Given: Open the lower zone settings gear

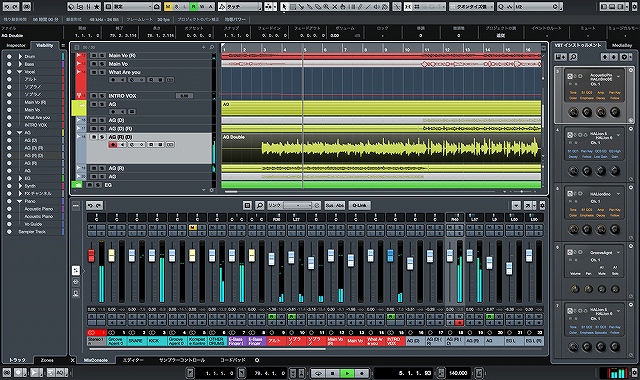Looking at the screenshot, I should [x=257, y=360].
